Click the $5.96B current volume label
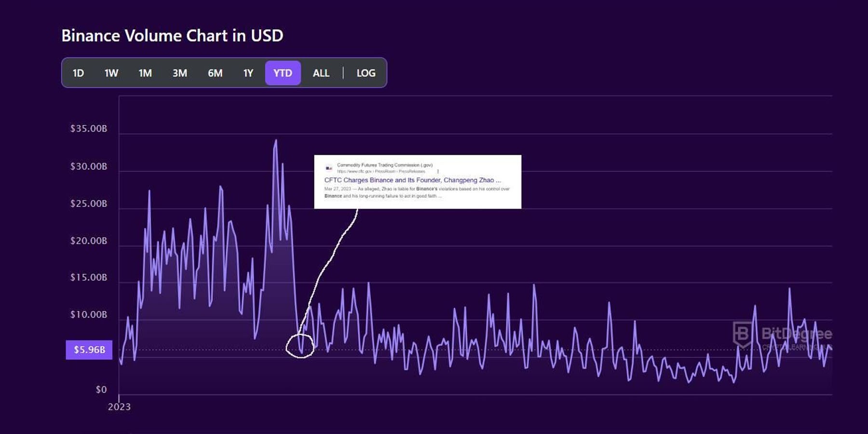The height and width of the screenshot is (434, 868). click(x=89, y=350)
